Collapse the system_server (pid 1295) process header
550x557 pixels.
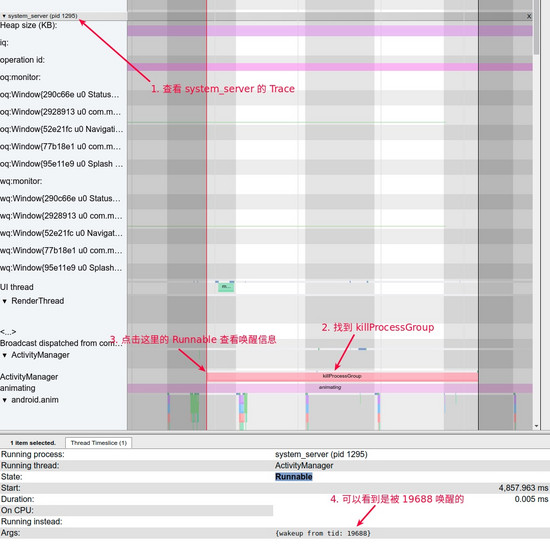click(4, 16)
